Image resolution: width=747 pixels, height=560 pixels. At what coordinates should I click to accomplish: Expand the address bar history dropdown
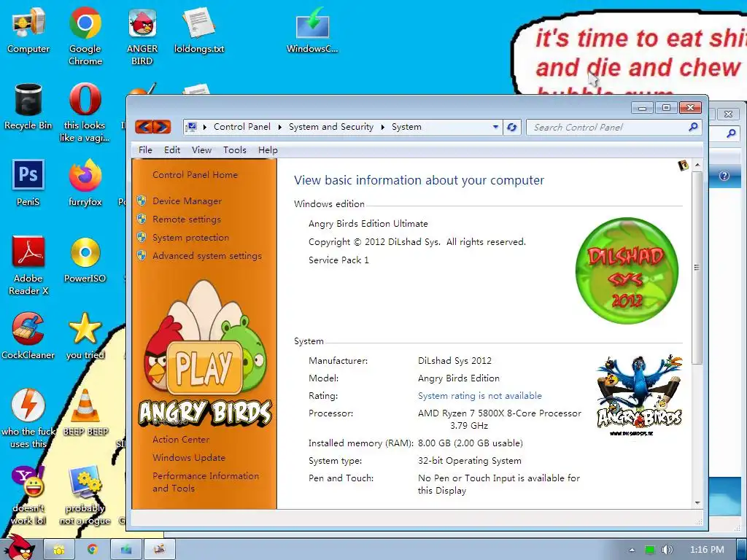click(495, 127)
